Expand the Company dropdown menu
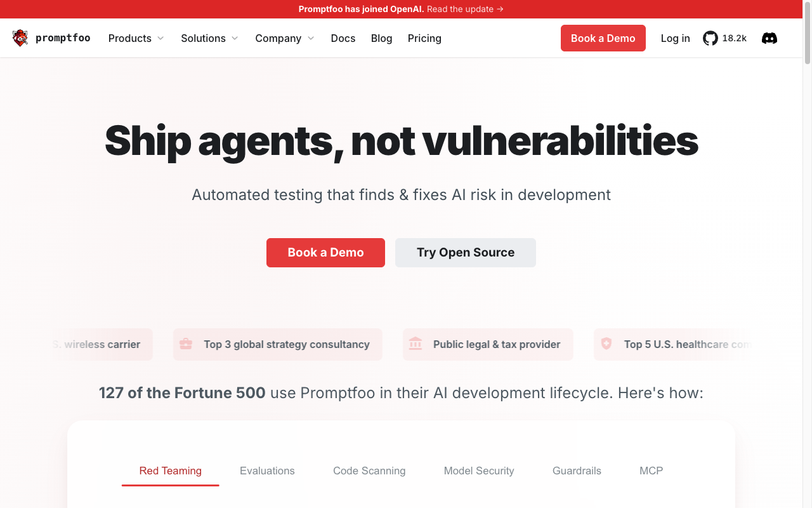Screen dimensions: 812x508 285,38
